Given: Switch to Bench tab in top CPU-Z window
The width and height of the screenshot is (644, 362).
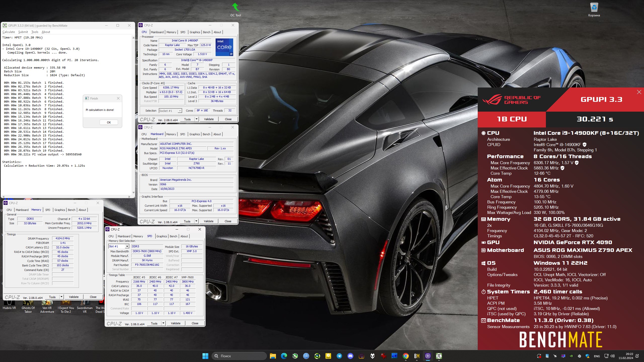Looking at the screenshot, I should tap(207, 32).
